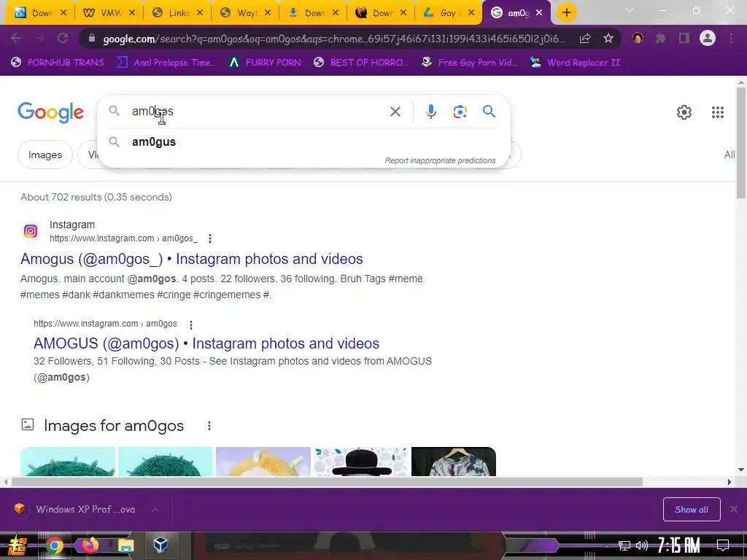Open the Word Replacer II bookmark
Screen dimensions: 747x560
pyautogui.click(x=575, y=63)
